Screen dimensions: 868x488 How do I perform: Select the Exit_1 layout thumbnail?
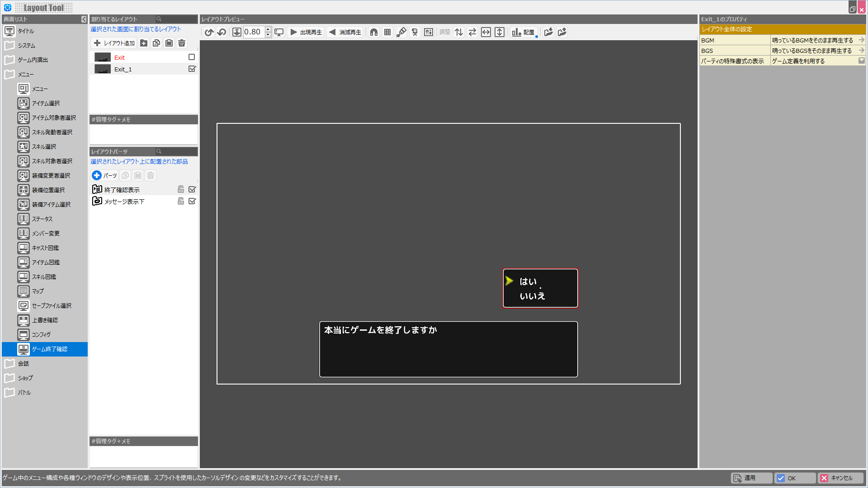[103, 69]
